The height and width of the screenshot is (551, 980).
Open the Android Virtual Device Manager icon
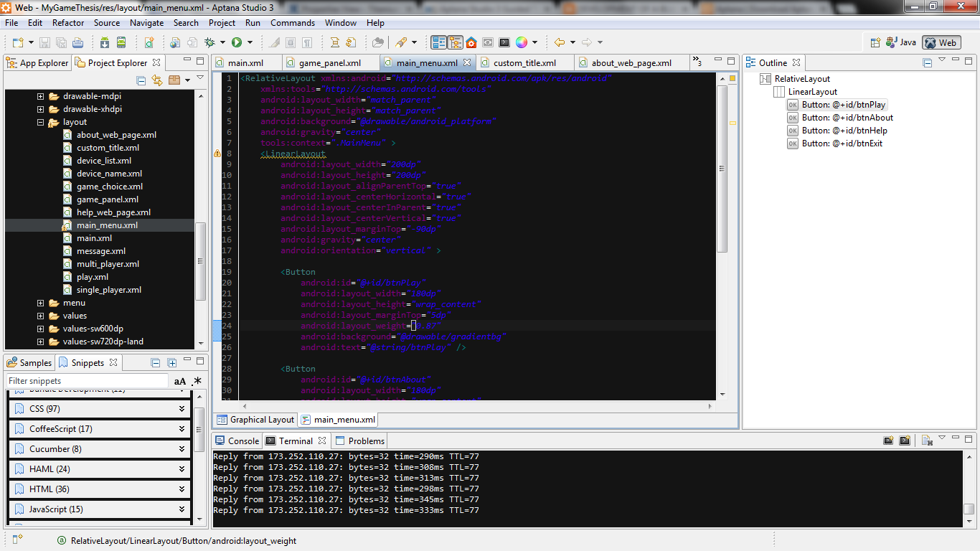tap(121, 42)
